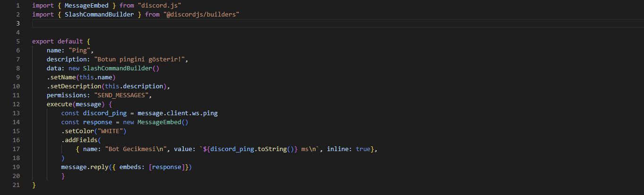Viewport: 644px width, 195px height.
Task: Click response inside the embeds array
Action: [167, 167]
